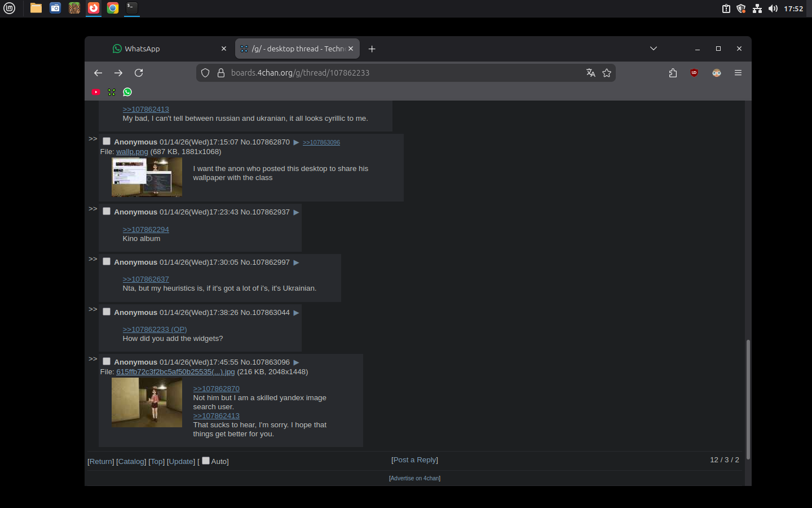Reload the current 4chan page
Image resolution: width=812 pixels, height=508 pixels.
pyautogui.click(x=139, y=73)
